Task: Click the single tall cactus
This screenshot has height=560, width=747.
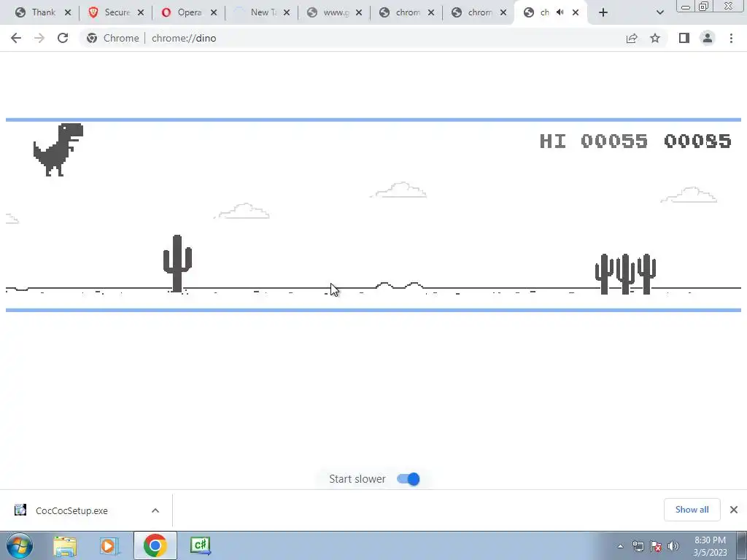Action: [x=177, y=263]
